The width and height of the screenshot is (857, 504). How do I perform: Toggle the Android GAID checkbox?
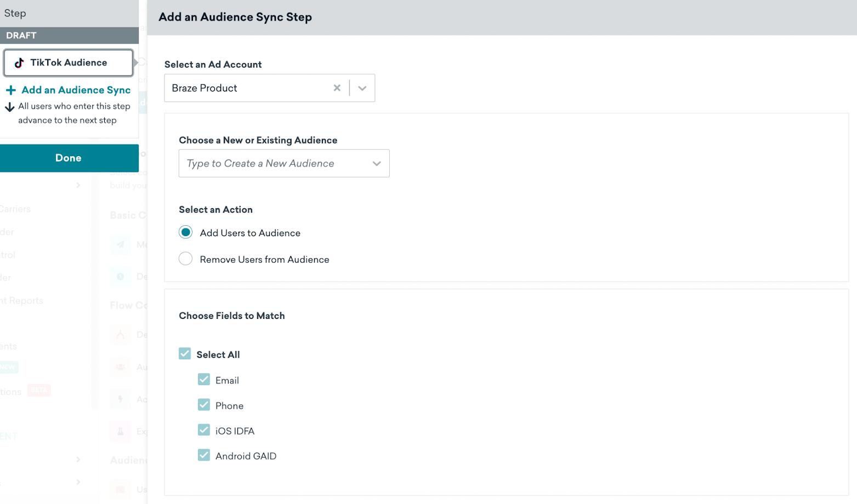pos(204,456)
